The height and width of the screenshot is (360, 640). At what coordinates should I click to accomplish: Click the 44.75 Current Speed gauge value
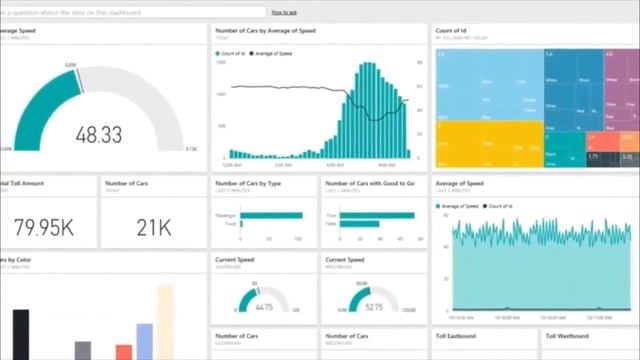[264, 307]
